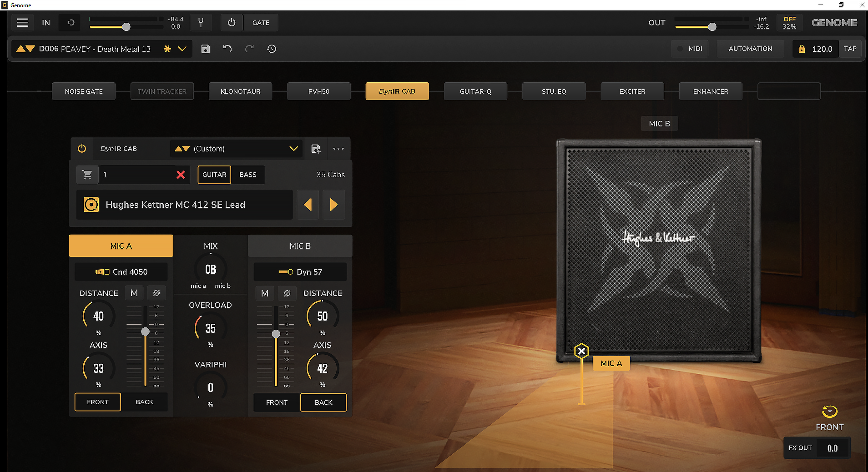
Task: Set MIC A position to BACK
Action: (145, 402)
